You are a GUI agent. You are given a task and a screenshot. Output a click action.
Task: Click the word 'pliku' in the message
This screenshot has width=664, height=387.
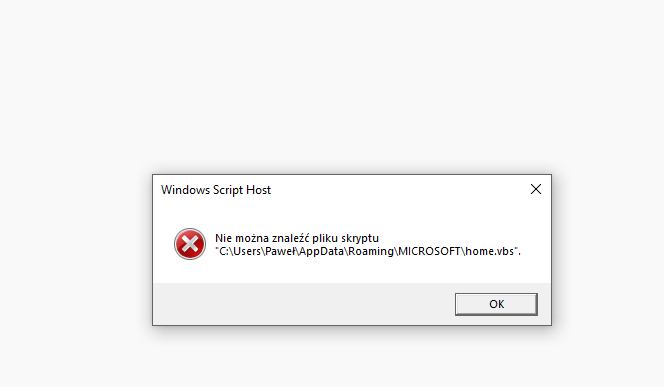click(x=325, y=238)
